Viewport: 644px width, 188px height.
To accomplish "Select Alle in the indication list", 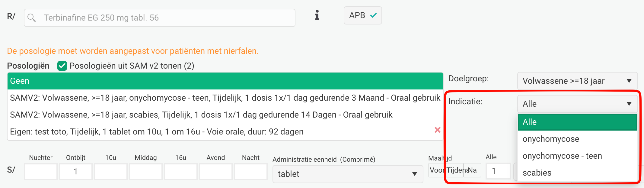I will point(577,122).
